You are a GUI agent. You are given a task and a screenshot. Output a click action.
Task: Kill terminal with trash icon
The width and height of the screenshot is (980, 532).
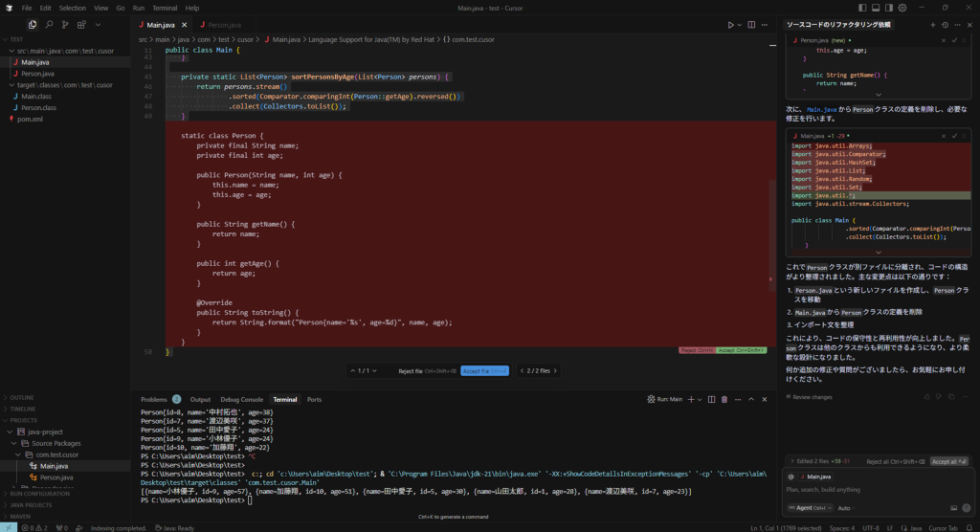[x=724, y=399]
